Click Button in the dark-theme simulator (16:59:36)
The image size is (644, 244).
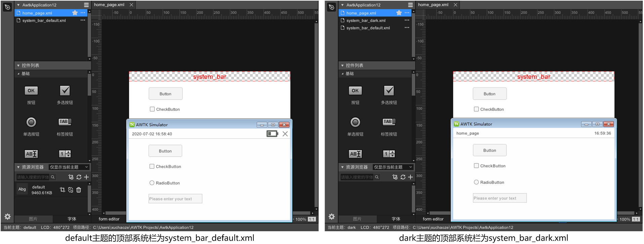pos(489,150)
